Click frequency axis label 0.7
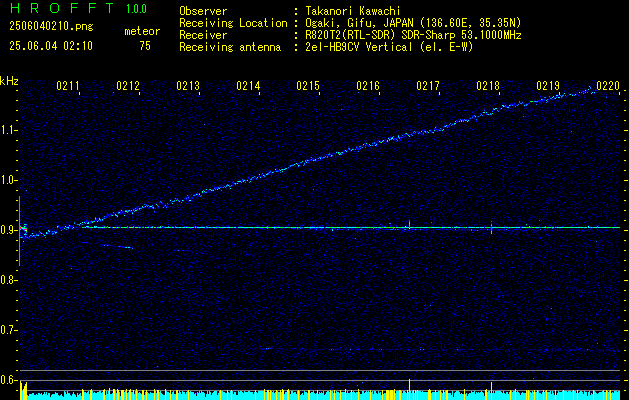629x400 pixels. 8,330
